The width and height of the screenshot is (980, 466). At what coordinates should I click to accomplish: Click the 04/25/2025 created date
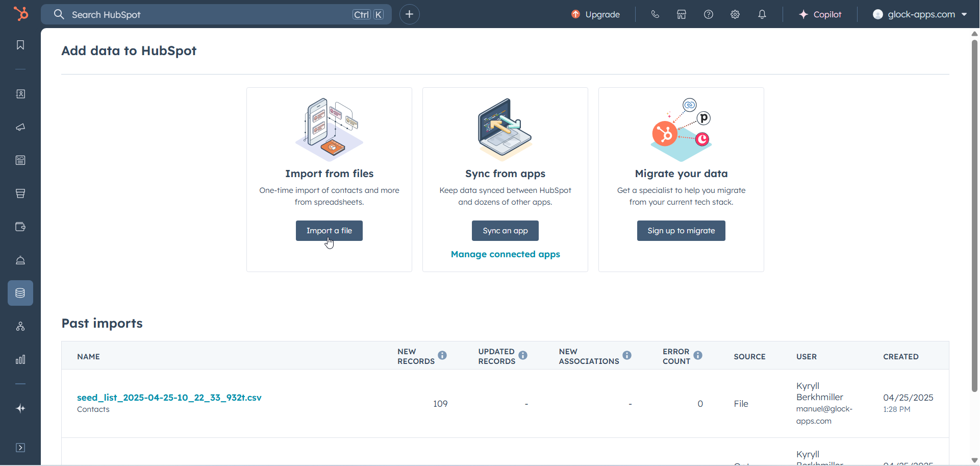coord(908,398)
